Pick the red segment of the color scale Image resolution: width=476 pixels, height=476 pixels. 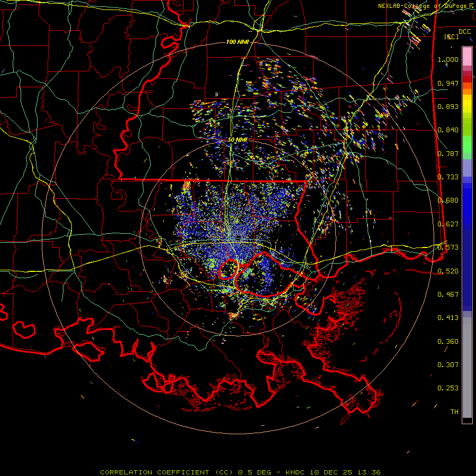point(467,79)
